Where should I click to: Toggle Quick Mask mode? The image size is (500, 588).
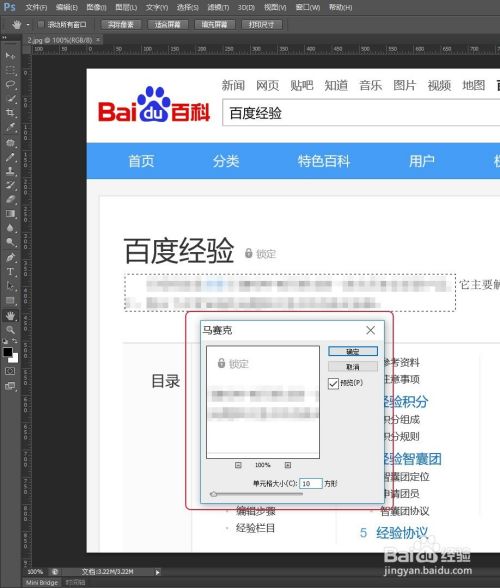point(10,371)
